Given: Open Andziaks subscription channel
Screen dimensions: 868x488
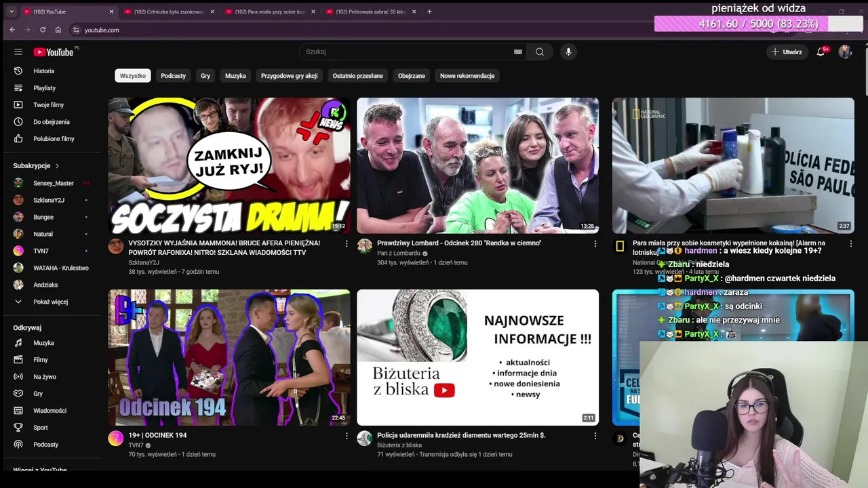Looking at the screenshot, I should pyautogui.click(x=45, y=285).
